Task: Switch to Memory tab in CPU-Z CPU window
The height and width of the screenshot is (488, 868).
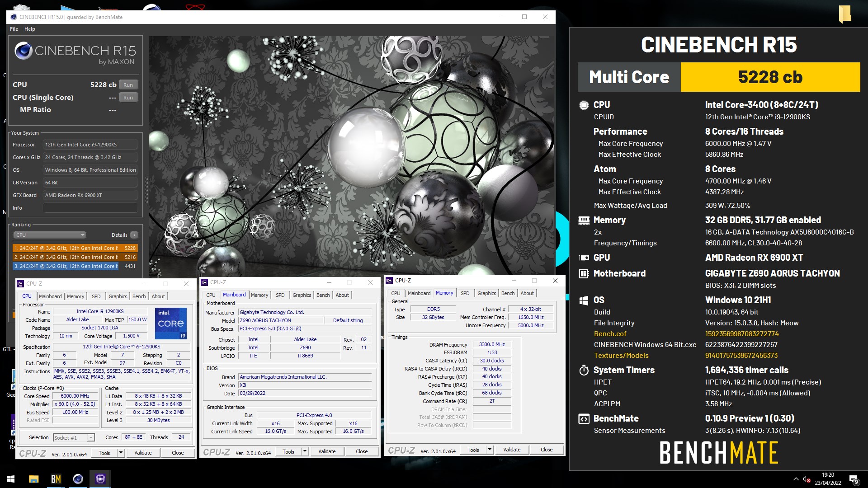Action: [75, 296]
